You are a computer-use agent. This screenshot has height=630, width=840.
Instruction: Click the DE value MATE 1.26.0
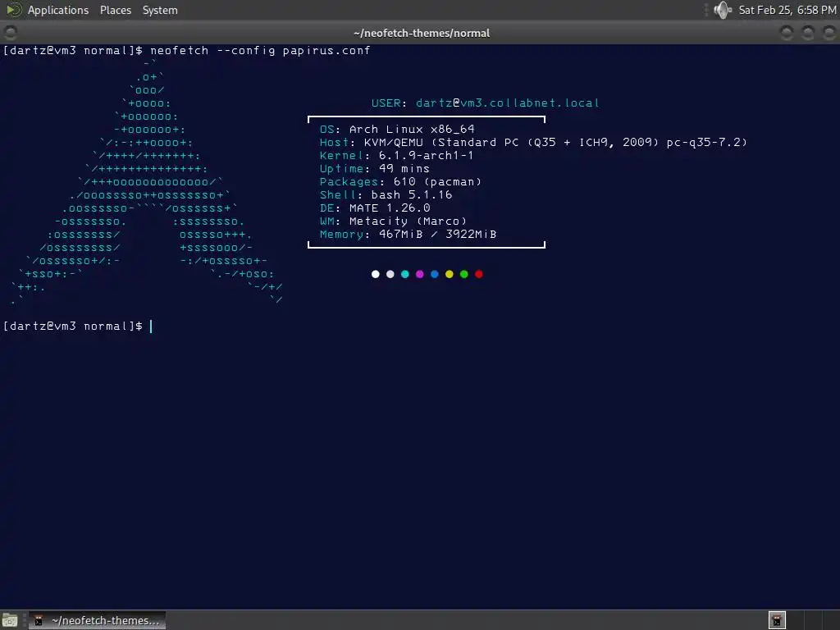coord(390,208)
